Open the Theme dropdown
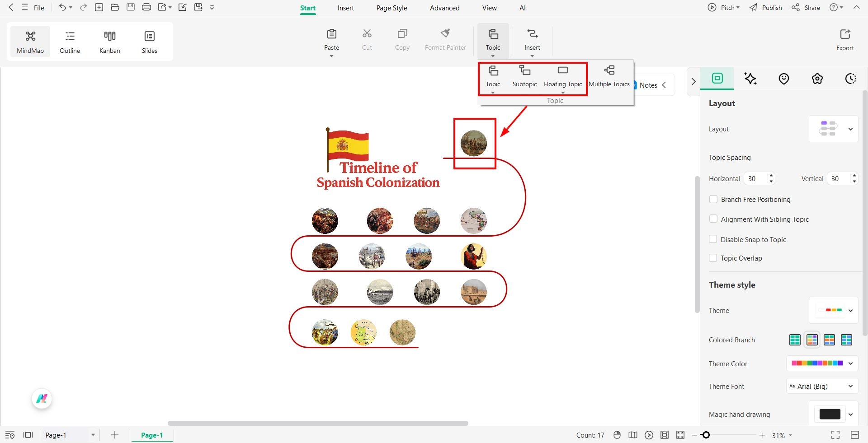 point(833,310)
